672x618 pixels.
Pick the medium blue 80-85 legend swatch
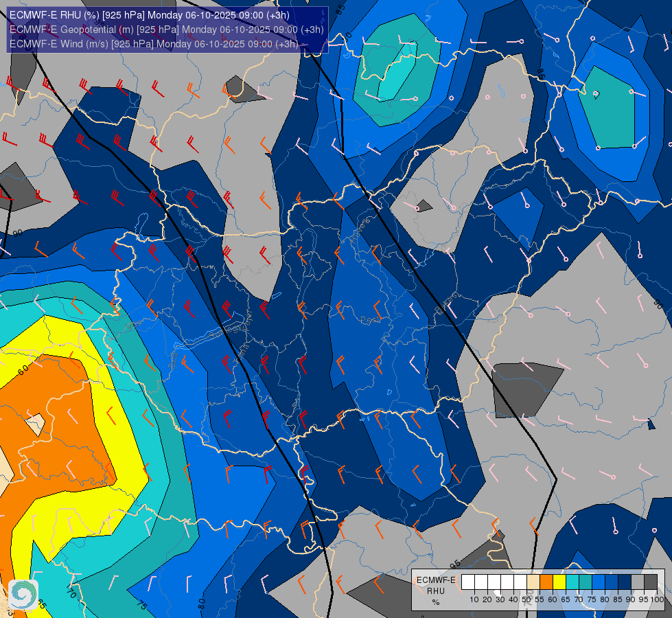pyautogui.click(x=612, y=582)
